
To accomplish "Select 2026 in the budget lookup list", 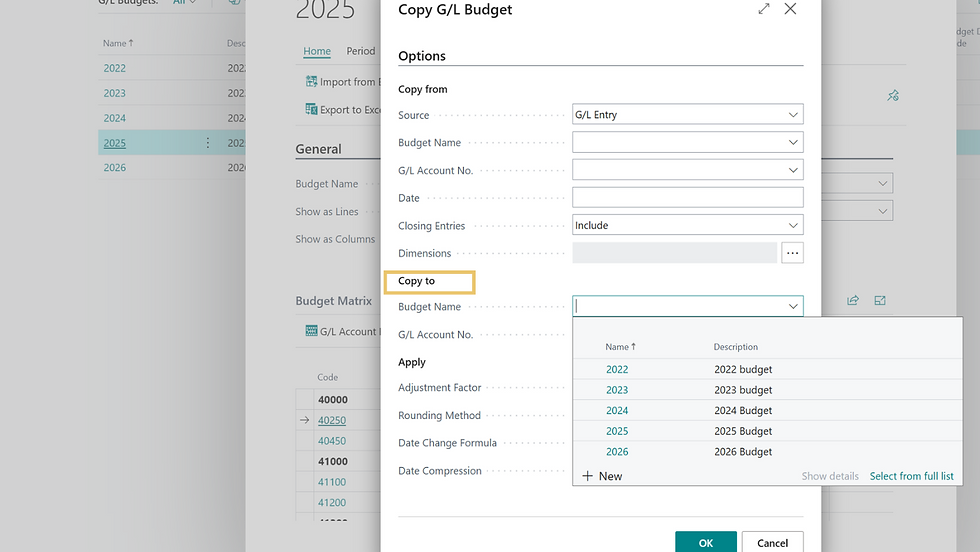I will [x=617, y=452].
